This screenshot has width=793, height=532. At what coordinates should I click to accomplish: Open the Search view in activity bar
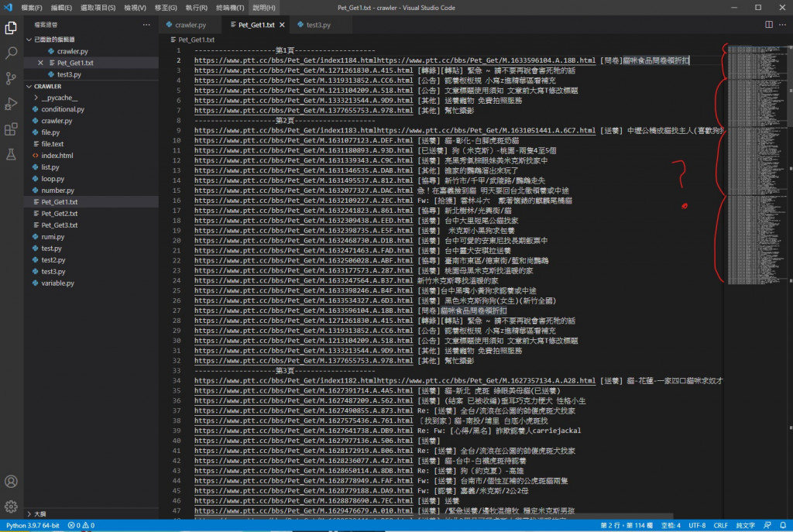(11, 53)
